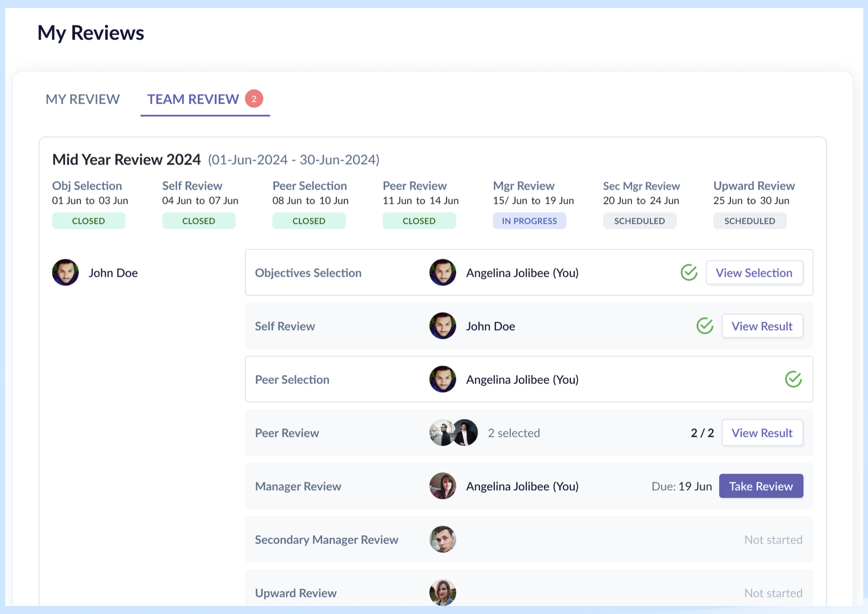
Task: Click the red notification badge on Team Review
Action: click(x=254, y=99)
